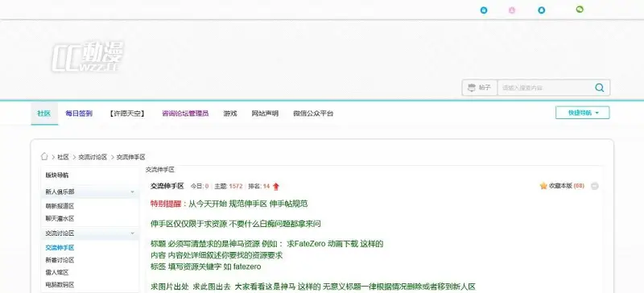The image size is (644, 293).
Task: Open 【许愿天空】 nav item
Action: (x=127, y=113)
